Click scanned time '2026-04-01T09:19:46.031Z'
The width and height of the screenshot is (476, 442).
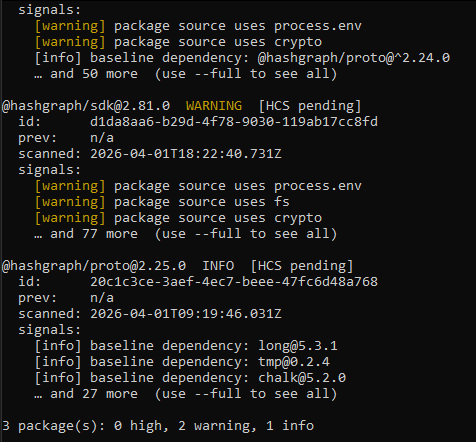coord(186,314)
